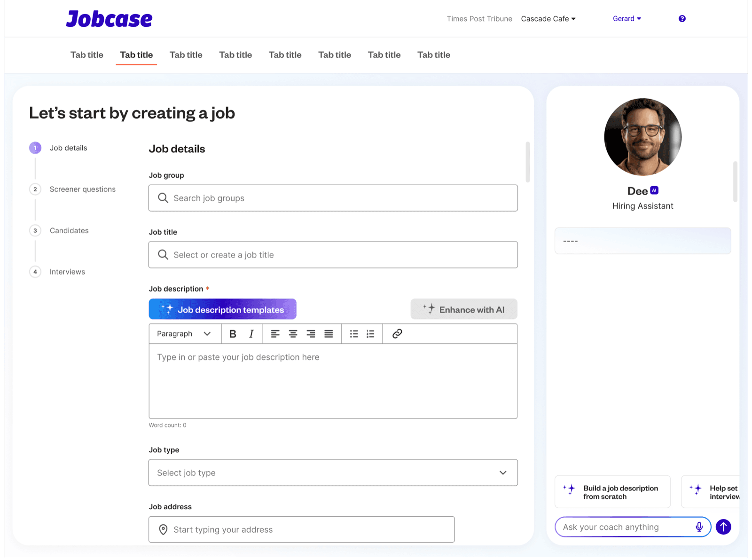Go to the Screener questions step
752x560 pixels.
(72, 189)
